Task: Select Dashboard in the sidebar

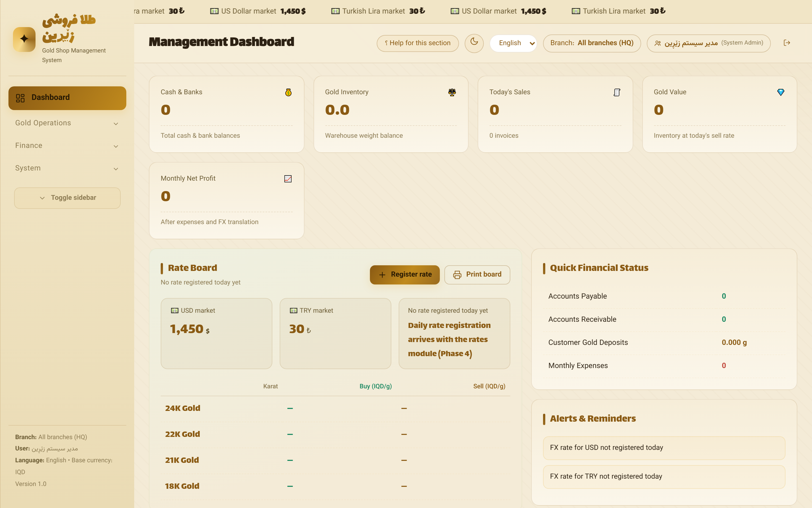Action: (x=67, y=98)
